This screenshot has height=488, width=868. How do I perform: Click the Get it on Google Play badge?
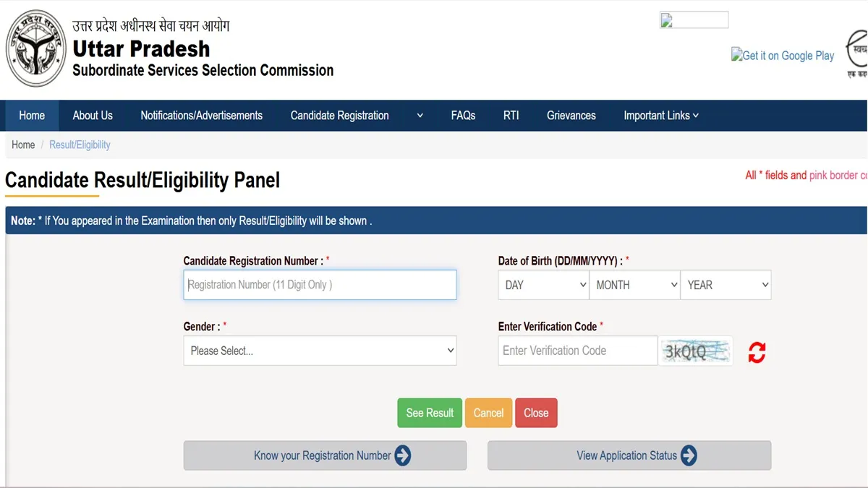pos(783,56)
